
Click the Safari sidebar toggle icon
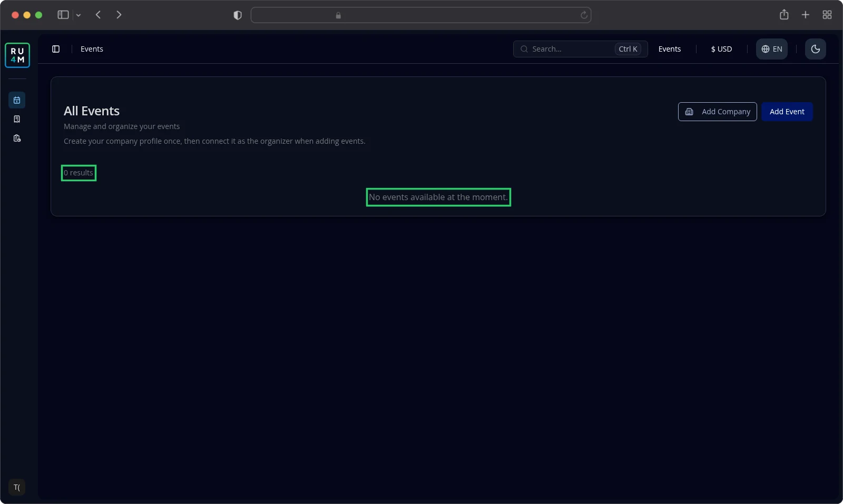(x=63, y=15)
